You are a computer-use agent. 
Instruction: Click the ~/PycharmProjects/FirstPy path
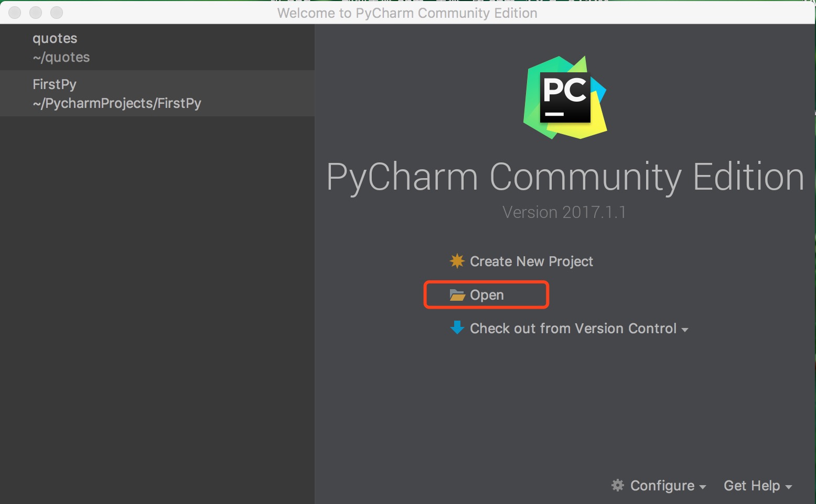tap(117, 103)
